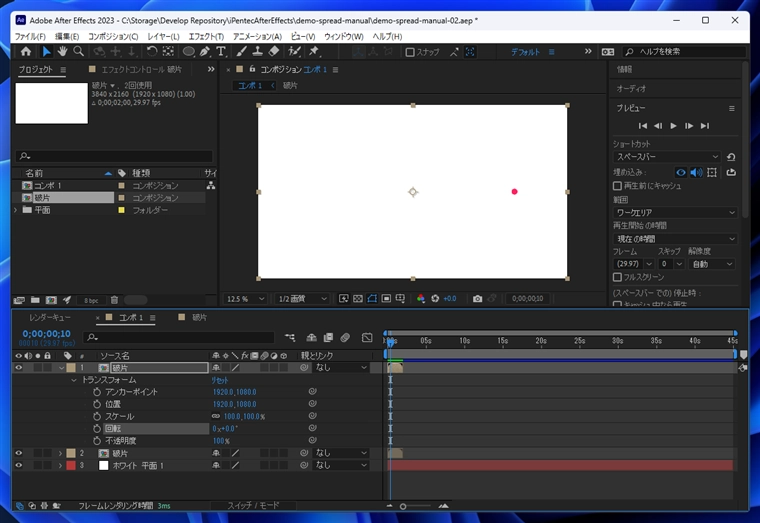
Task: Click the リセット link for Transform
Action: tap(220, 380)
